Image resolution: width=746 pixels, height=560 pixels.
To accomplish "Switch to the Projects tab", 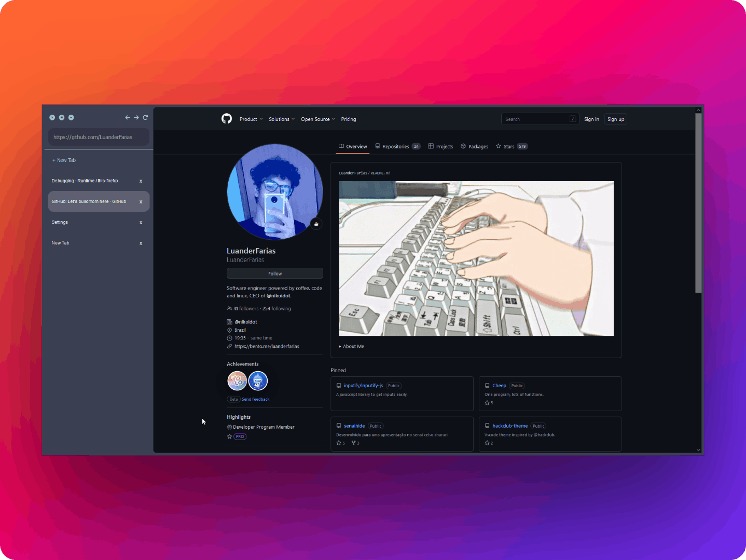I will [440, 146].
